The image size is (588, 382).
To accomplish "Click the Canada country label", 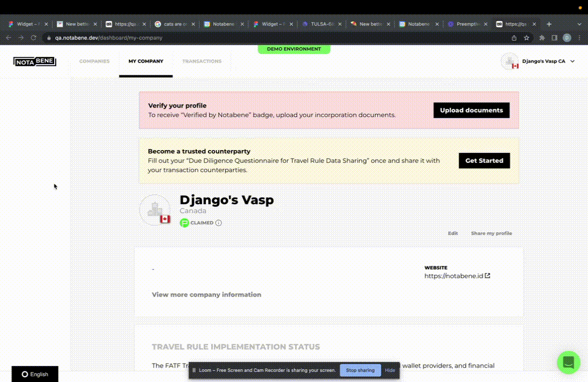I will (193, 211).
